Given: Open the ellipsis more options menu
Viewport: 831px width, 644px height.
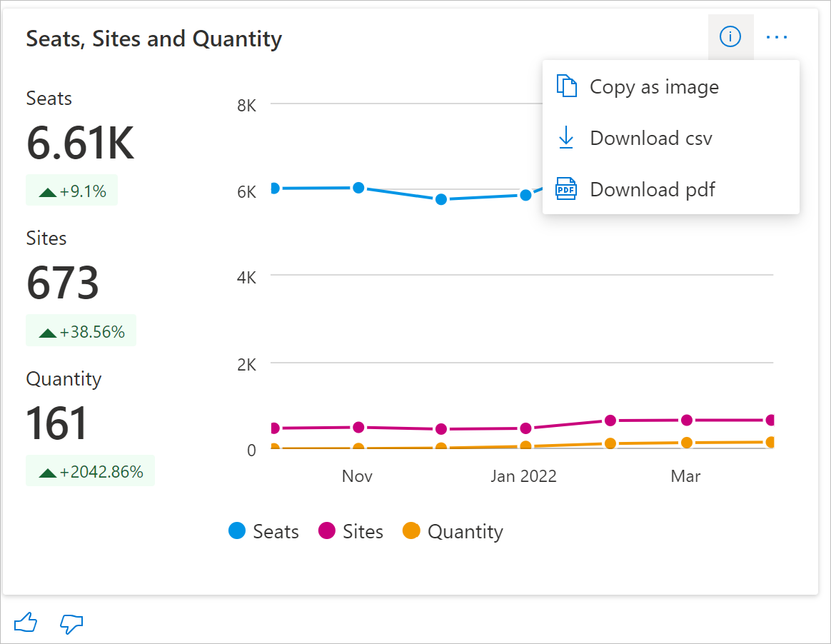Looking at the screenshot, I should pos(777,36).
